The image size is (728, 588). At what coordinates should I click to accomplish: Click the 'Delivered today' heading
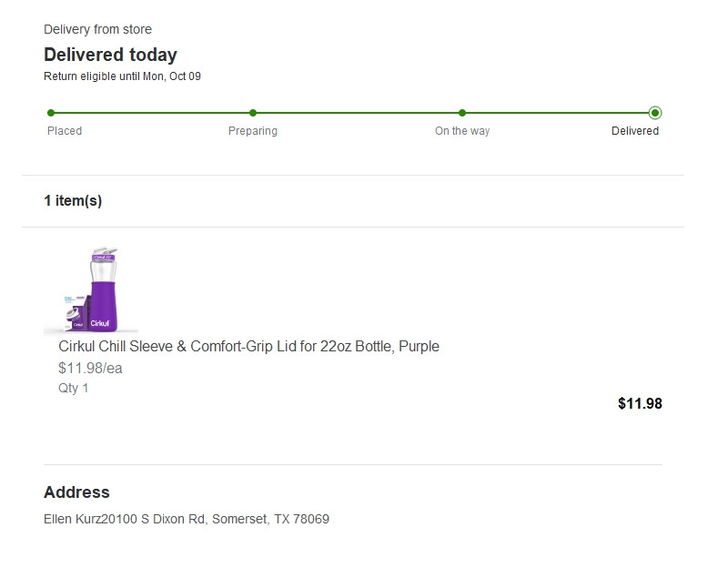[110, 55]
